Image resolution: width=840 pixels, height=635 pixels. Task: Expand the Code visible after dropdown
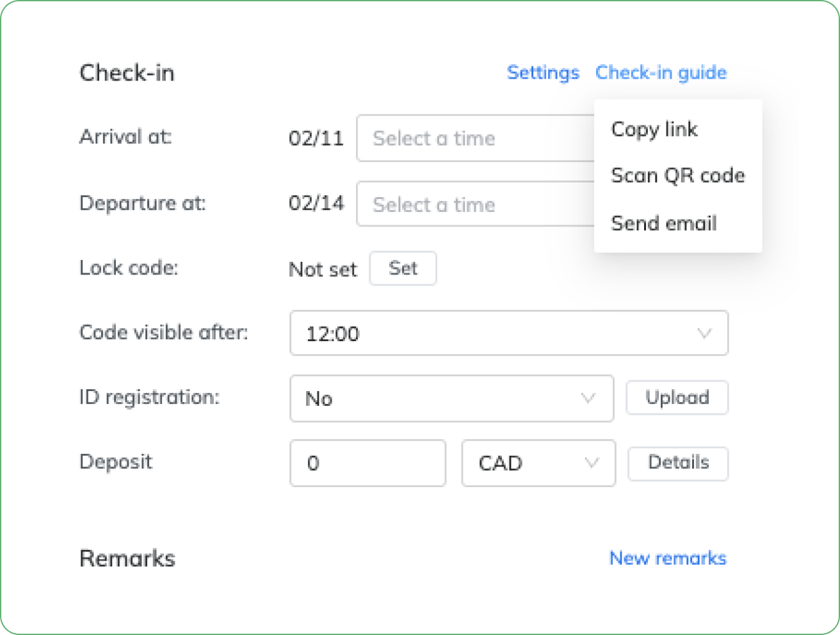tap(509, 333)
